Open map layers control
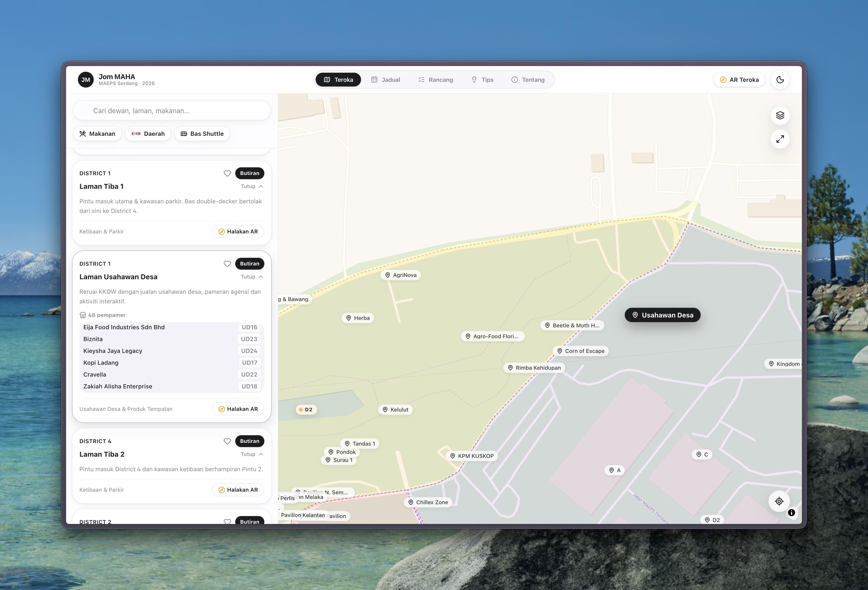Viewport: 868px width, 590px height. tap(780, 115)
